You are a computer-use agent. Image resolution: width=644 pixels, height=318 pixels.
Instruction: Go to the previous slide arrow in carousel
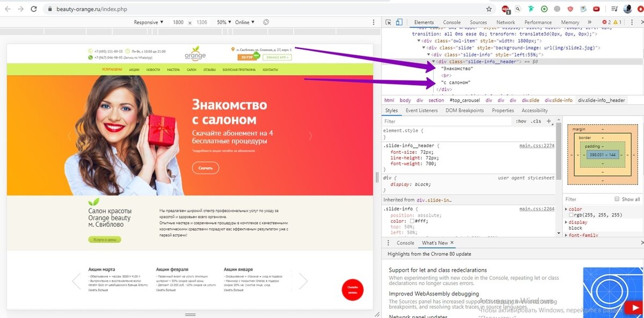69,136
